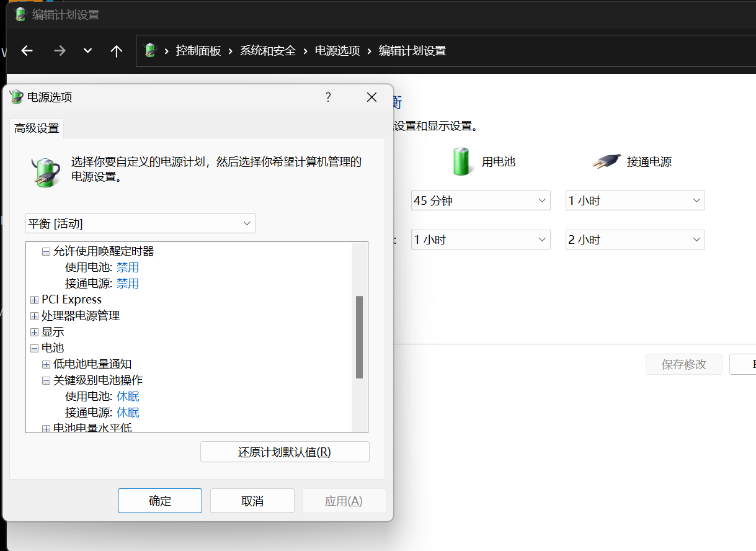Click the battery icon above 用电池 column
Image resolution: width=756 pixels, height=551 pixels.
(x=460, y=161)
